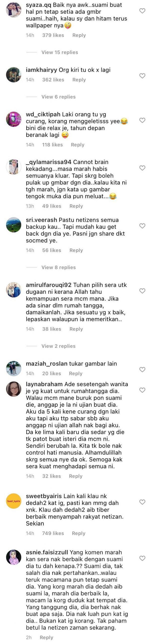This screenshot has height=644, width=156.
Task: Expand View 2 replies under amirulfarouqi92
Action: [x=58, y=346]
